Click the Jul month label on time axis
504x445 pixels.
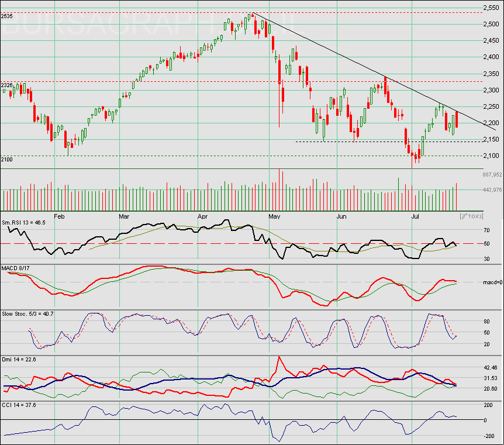(415, 216)
